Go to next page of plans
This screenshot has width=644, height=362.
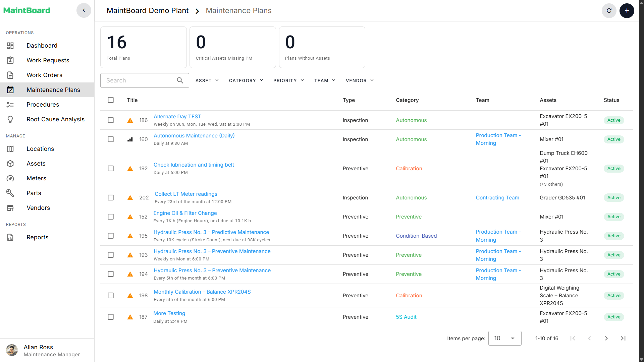click(x=606, y=338)
